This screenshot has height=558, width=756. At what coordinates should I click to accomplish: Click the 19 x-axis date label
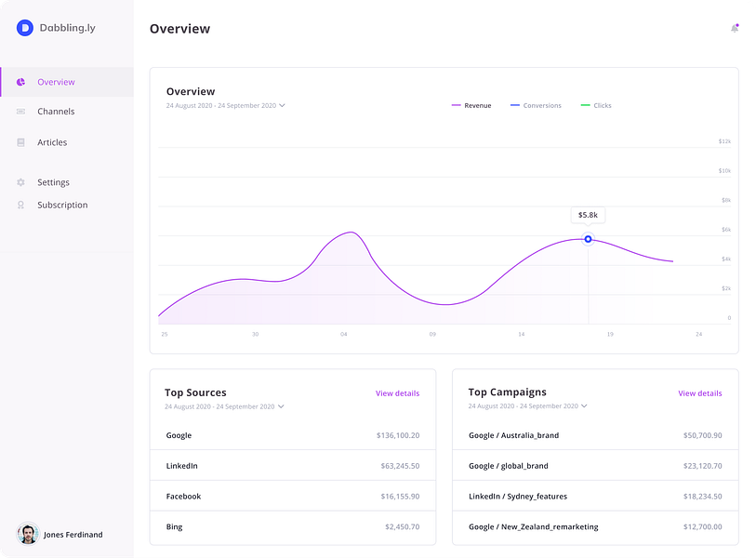[x=610, y=334]
